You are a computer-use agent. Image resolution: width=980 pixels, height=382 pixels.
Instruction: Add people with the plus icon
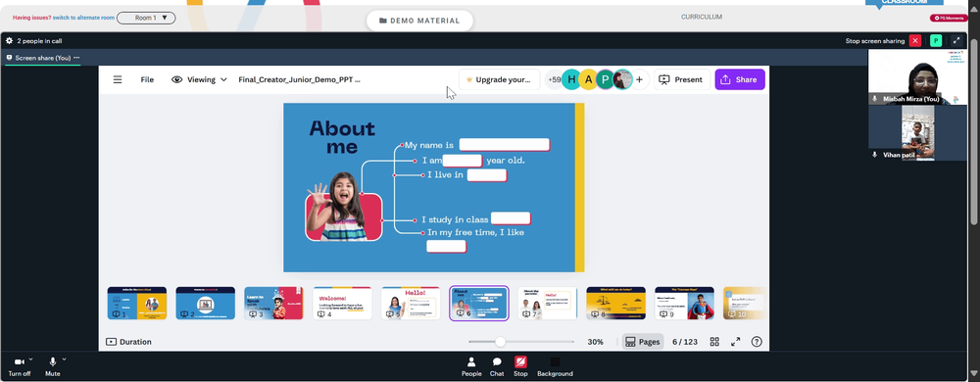639,80
